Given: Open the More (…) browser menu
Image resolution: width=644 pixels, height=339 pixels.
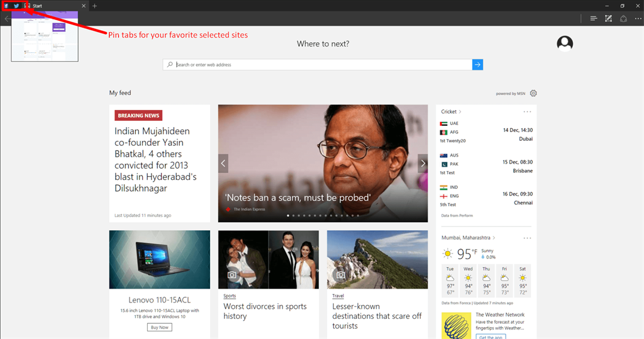Looking at the screenshot, I should (638, 18).
